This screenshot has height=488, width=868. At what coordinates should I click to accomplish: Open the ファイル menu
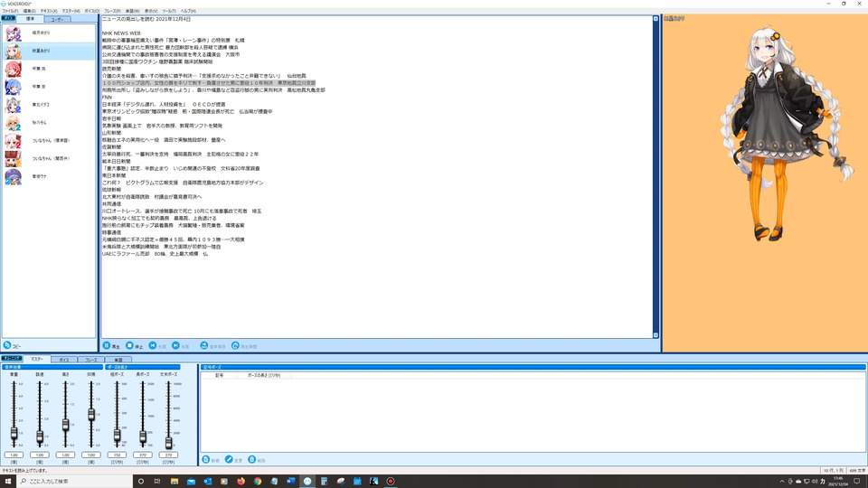[x=10, y=11]
